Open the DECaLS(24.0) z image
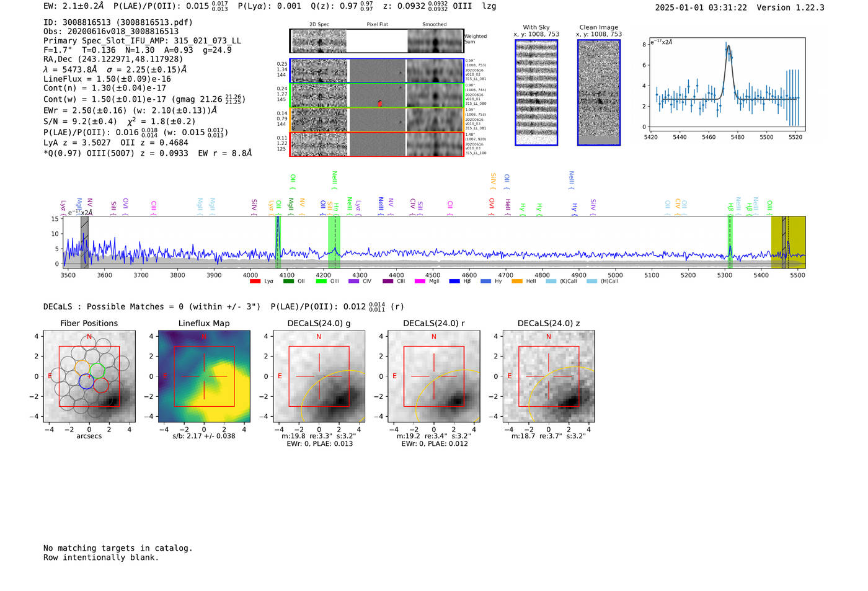The width and height of the screenshot is (868, 591). click(549, 376)
